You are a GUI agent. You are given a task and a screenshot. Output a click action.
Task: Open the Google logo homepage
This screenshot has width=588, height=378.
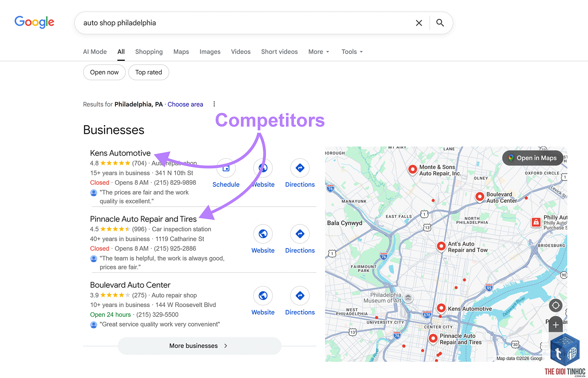pyautogui.click(x=34, y=22)
